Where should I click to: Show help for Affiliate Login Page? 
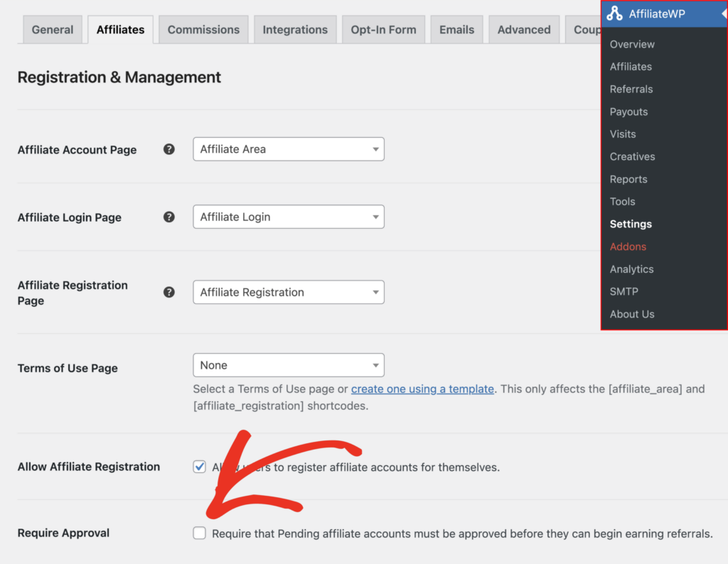tap(169, 217)
